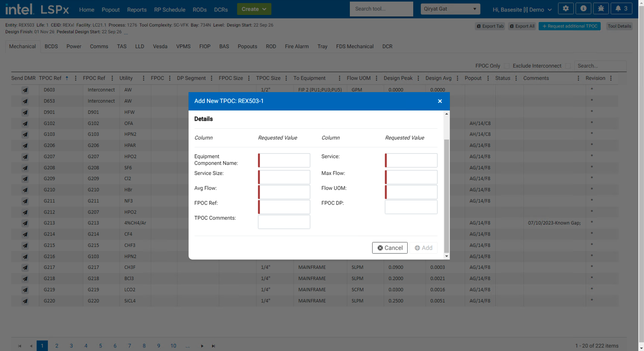Expand the Basesite Demo user menu
The width and height of the screenshot is (644, 351).
pos(522,10)
